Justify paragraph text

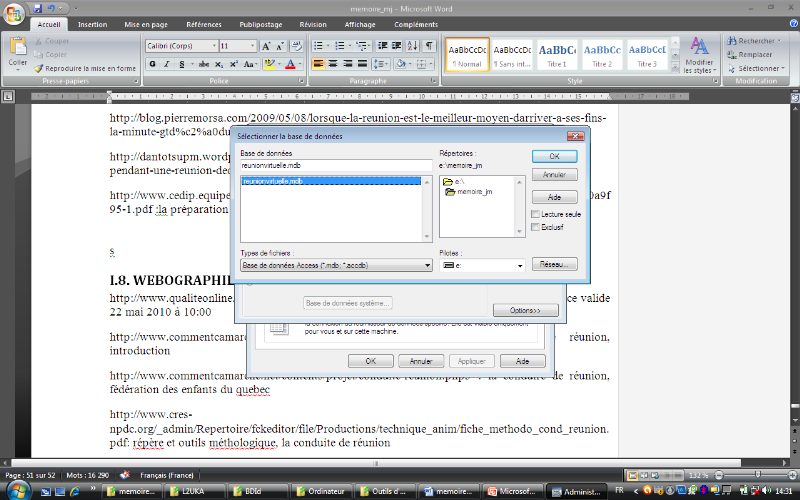(363, 64)
